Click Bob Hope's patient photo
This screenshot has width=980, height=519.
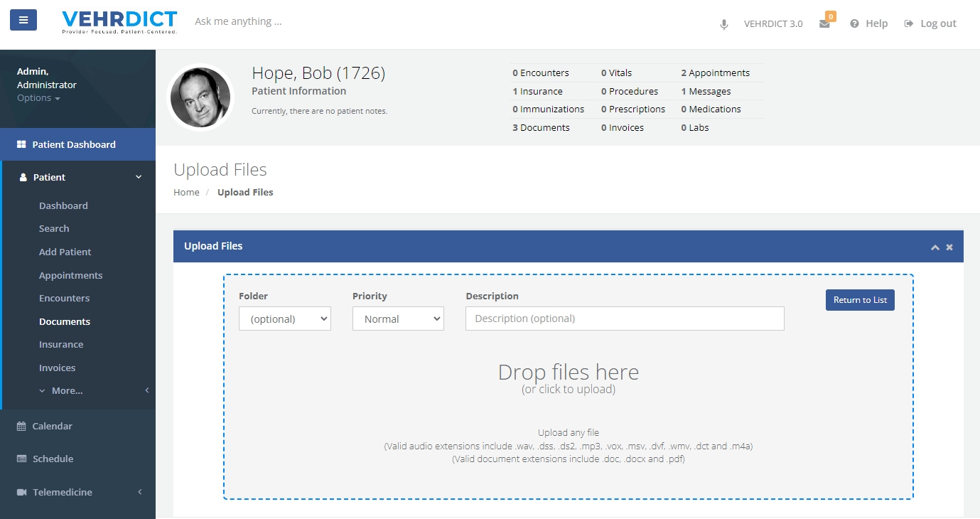coord(200,97)
